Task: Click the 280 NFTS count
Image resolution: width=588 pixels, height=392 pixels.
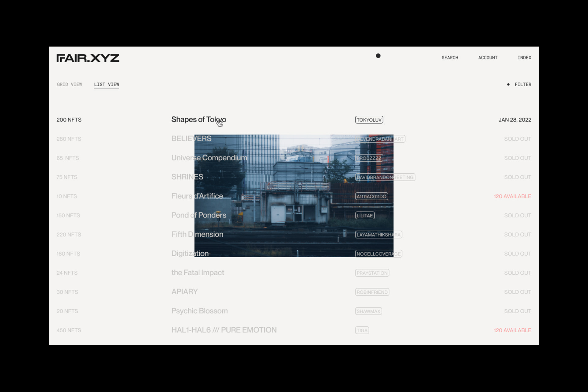Action: 69,139
